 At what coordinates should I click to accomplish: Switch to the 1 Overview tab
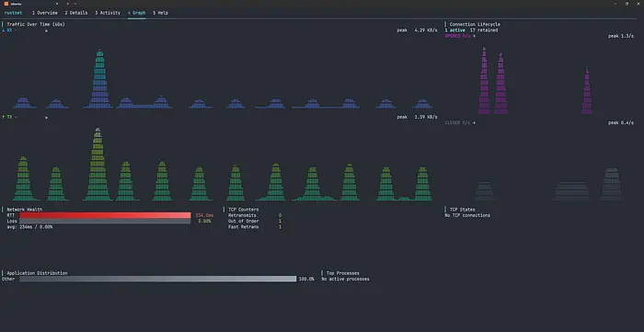click(45, 13)
